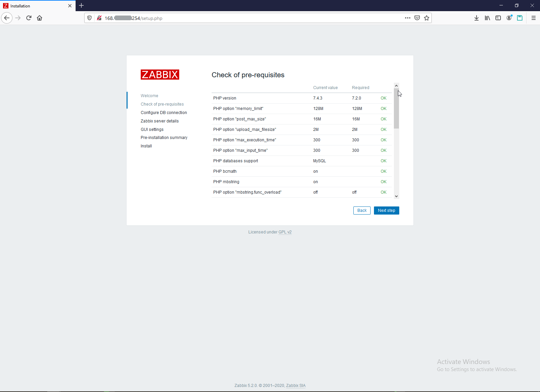Select Zabbix server details step
The image size is (540, 392).
[160, 121]
